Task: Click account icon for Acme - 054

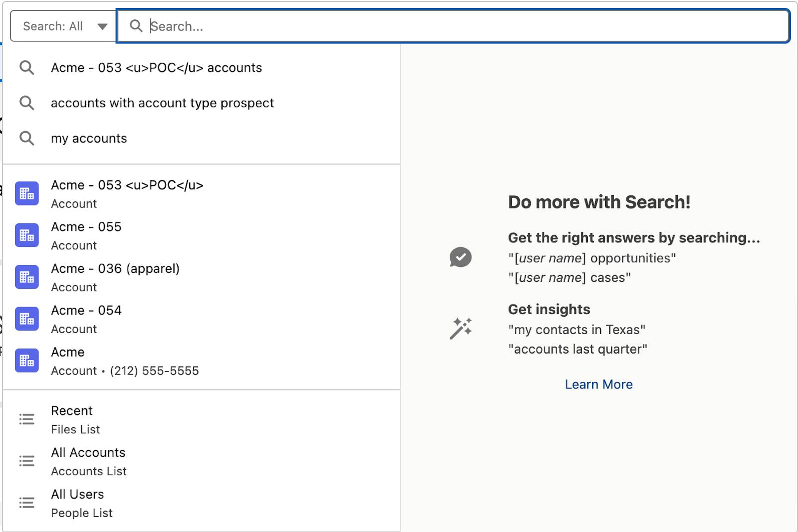Action: pos(27,319)
